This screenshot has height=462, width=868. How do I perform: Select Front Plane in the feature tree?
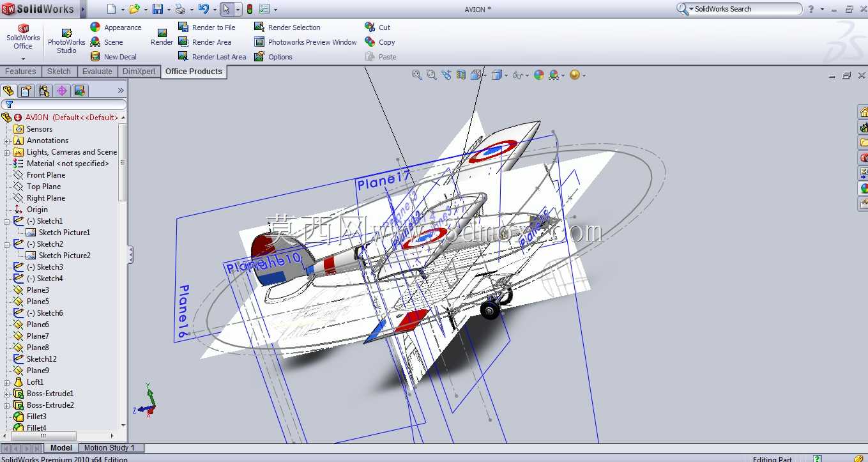click(x=46, y=175)
